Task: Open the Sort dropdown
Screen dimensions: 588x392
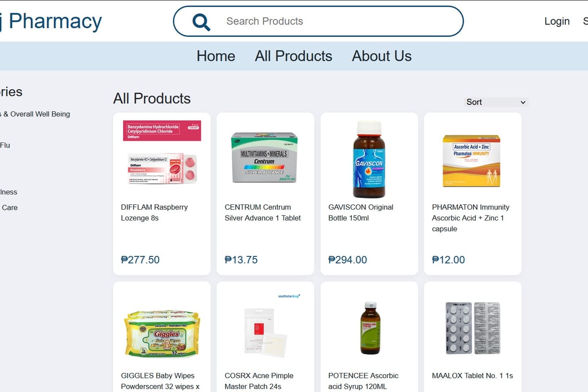Action: [x=496, y=102]
